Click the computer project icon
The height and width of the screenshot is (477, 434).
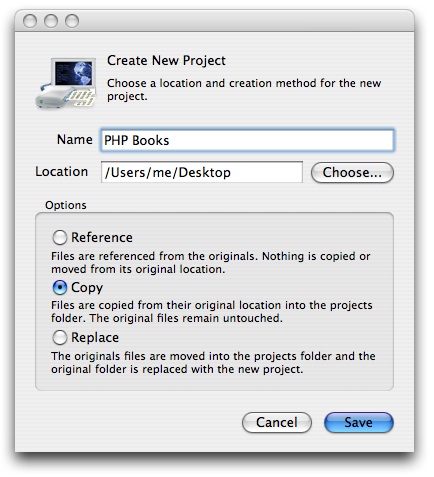click(x=66, y=83)
